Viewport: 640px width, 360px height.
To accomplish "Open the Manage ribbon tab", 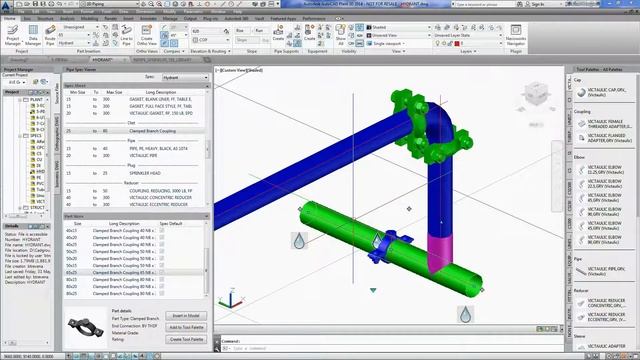I will pos(170,18).
